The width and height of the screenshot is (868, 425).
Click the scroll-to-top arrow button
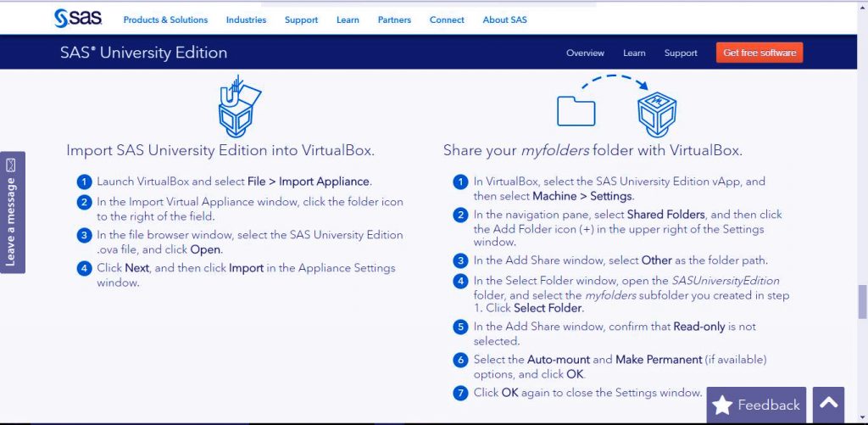828,405
